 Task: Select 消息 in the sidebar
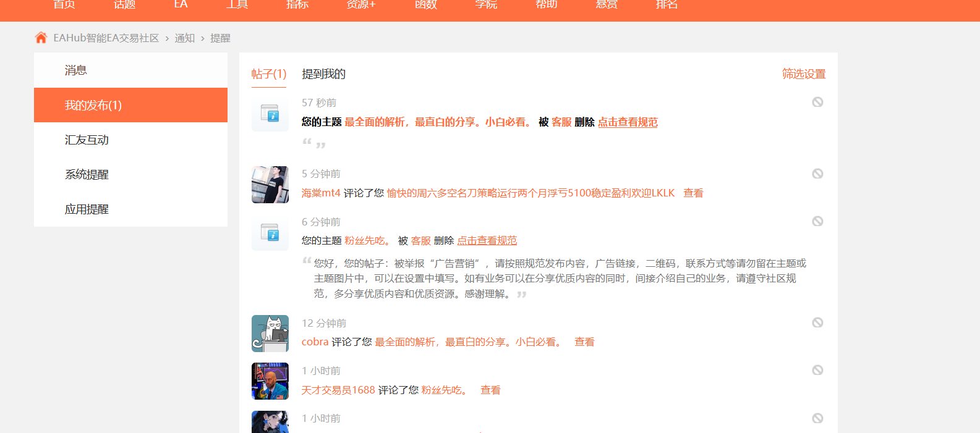[130, 70]
